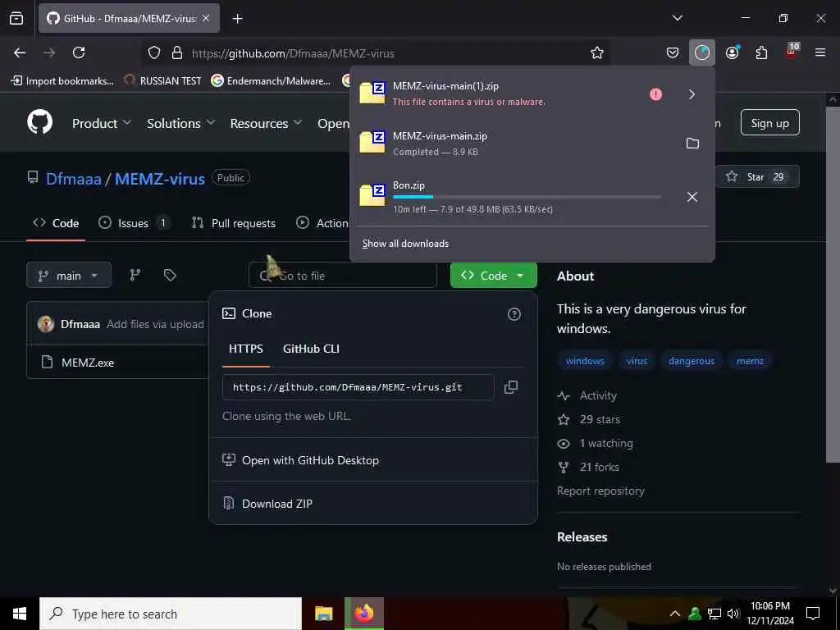Open the 29 stars link
Image resolution: width=840 pixels, height=630 pixels.
tap(589, 419)
